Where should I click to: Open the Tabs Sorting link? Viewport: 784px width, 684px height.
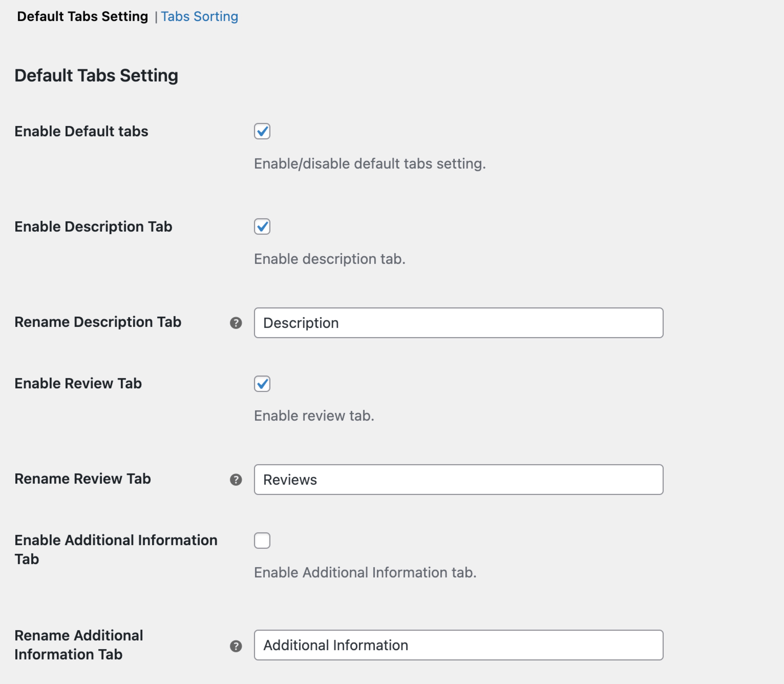[x=199, y=16]
